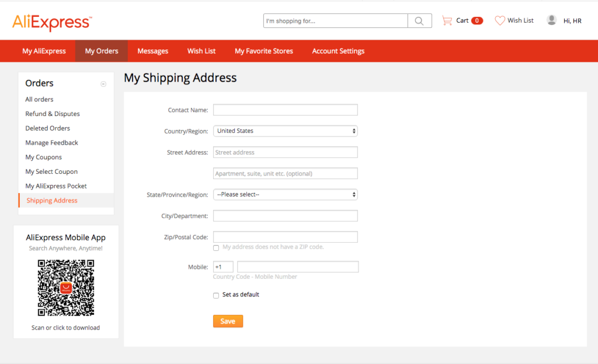Focus the mobile number field
This screenshot has width=598, height=364.
point(298,267)
